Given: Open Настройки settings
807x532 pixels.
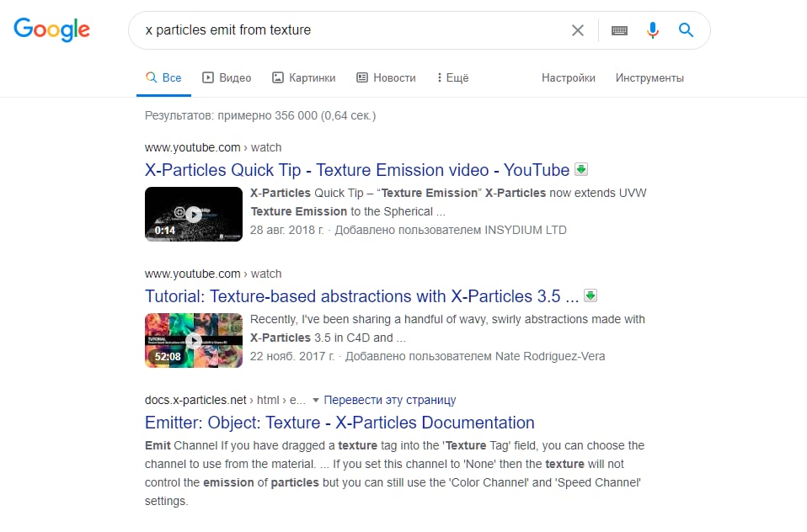Looking at the screenshot, I should tap(569, 77).
